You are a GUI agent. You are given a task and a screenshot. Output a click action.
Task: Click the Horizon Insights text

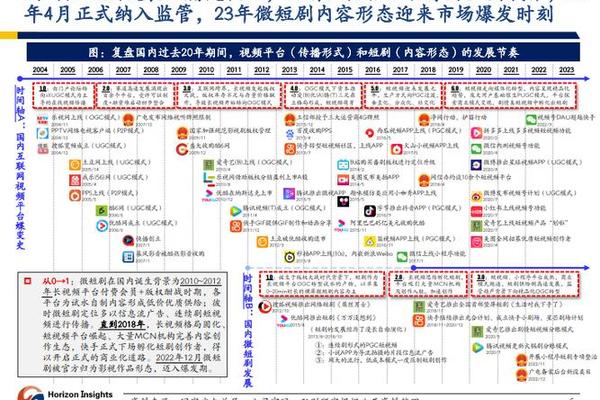pyautogui.click(x=80, y=394)
